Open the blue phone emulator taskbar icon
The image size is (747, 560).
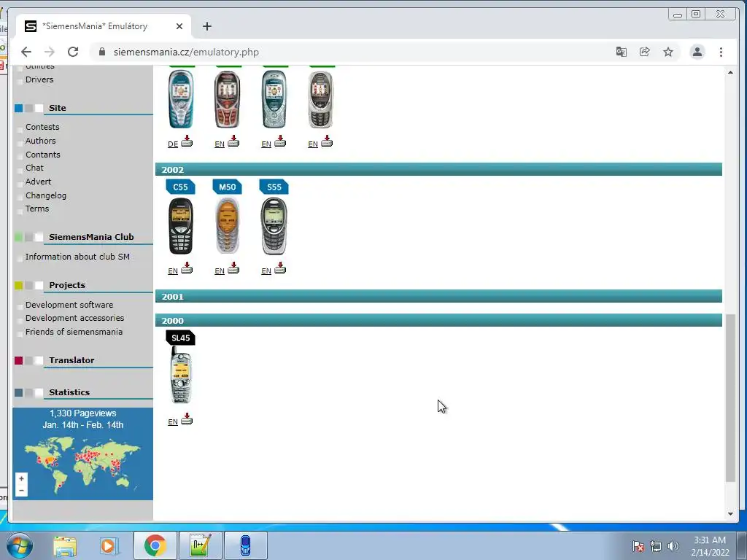pos(245,545)
